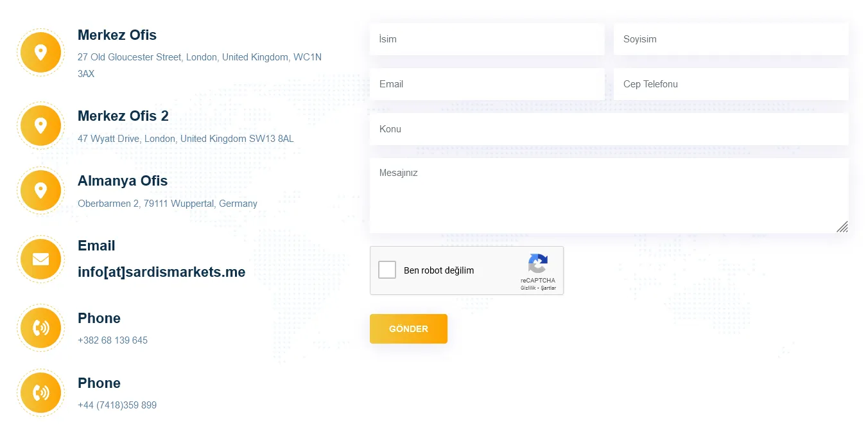Click the Almanya Ofis location pin icon

click(x=40, y=191)
